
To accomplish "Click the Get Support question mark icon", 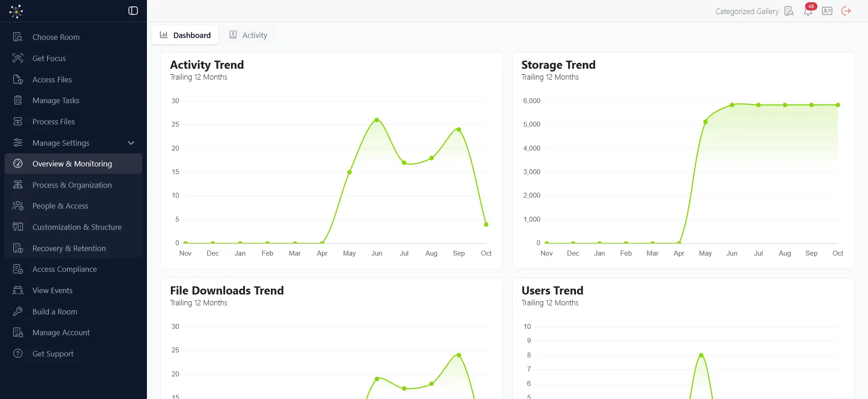I will coord(18,353).
